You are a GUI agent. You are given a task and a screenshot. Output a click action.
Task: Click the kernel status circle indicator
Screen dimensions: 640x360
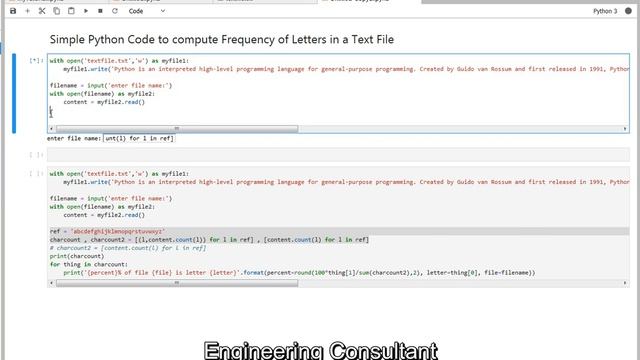[x=628, y=11]
